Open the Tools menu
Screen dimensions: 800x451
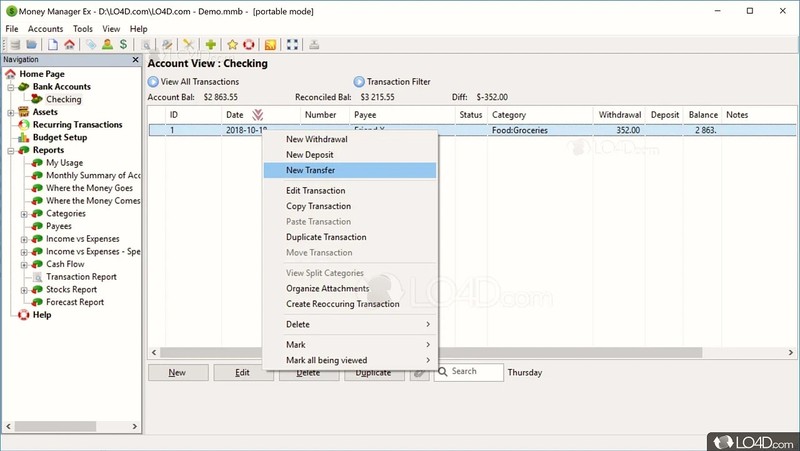83,29
